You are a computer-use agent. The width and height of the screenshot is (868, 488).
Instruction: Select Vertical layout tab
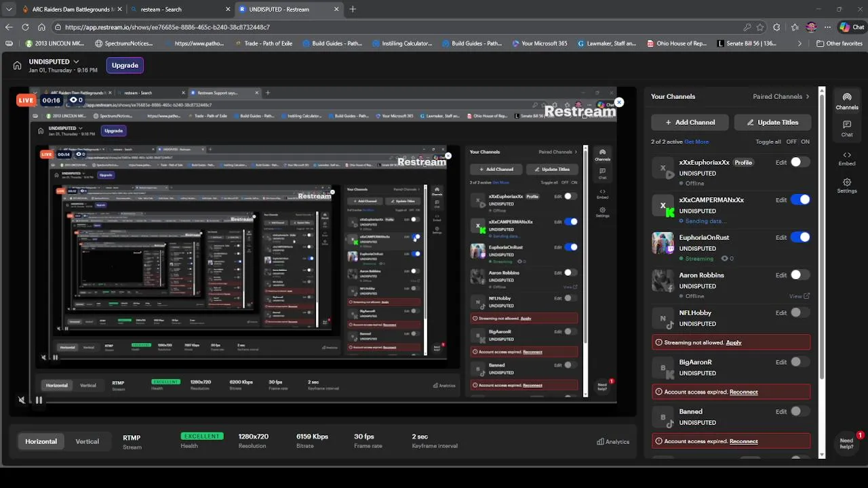(87, 441)
